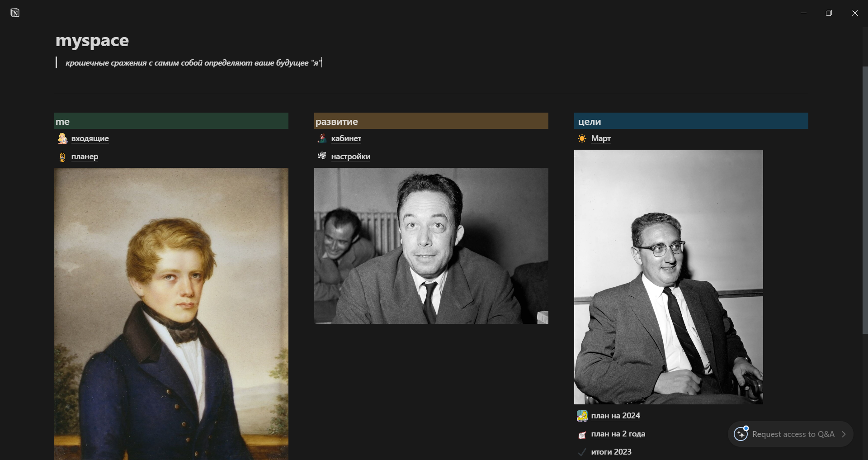
Task: Open the Март page link
Action: click(x=601, y=138)
